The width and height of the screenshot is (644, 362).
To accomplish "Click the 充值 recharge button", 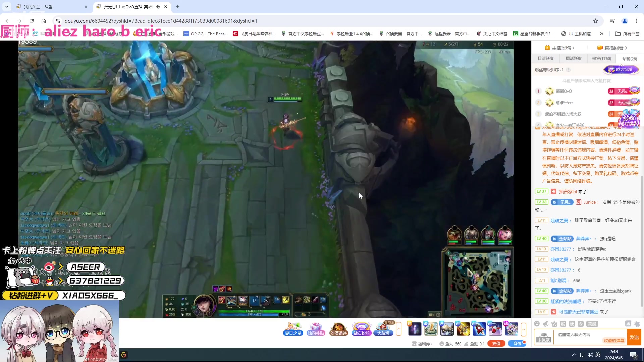I will (496, 344).
